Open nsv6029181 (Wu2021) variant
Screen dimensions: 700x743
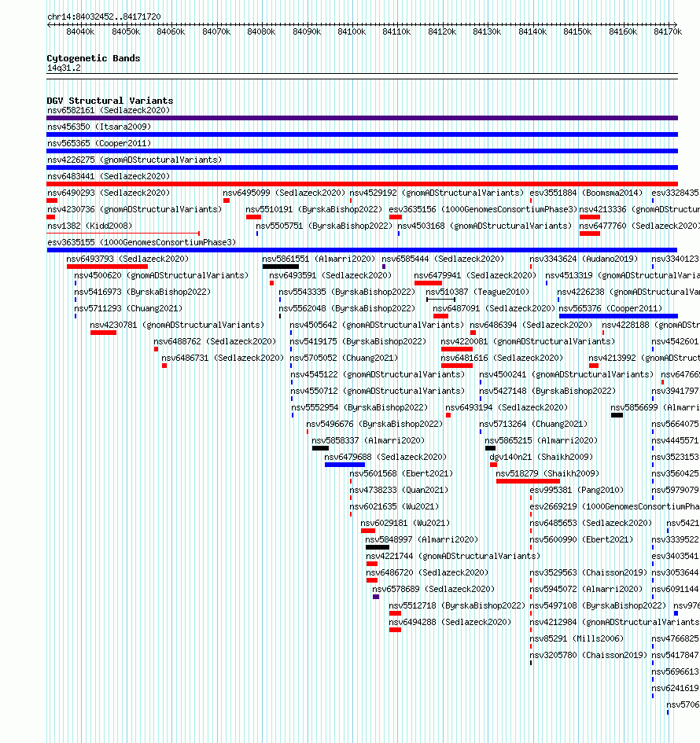tap(405, 523)
